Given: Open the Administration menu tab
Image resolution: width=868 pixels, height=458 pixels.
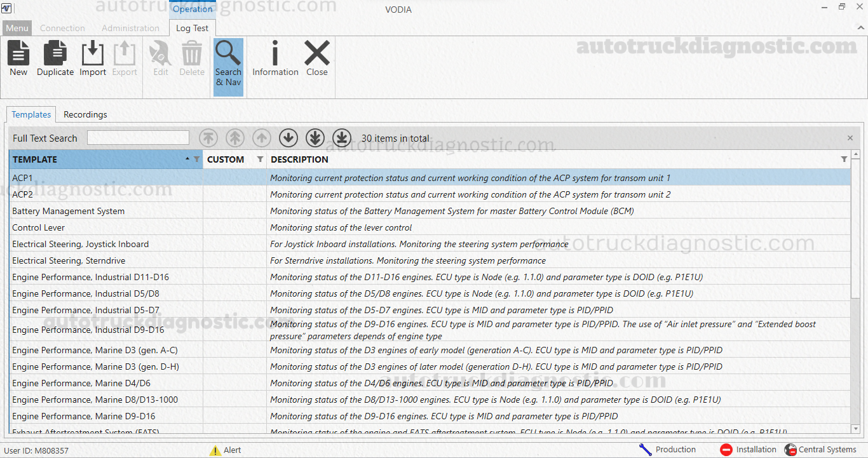Looking at the screenshot, I should 130,28.
